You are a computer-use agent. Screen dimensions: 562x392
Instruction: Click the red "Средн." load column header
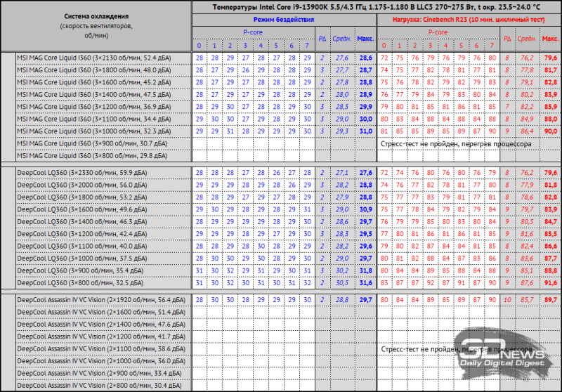[525, 39]
